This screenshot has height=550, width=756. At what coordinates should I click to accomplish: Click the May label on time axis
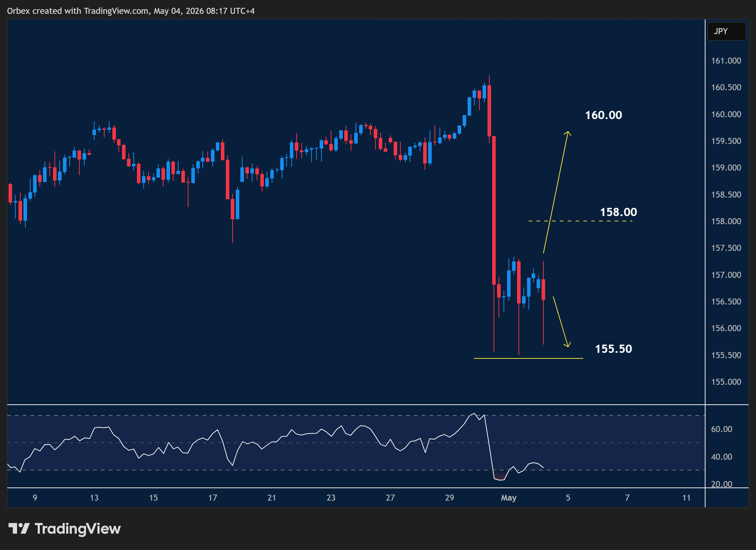tap(509, 498)
